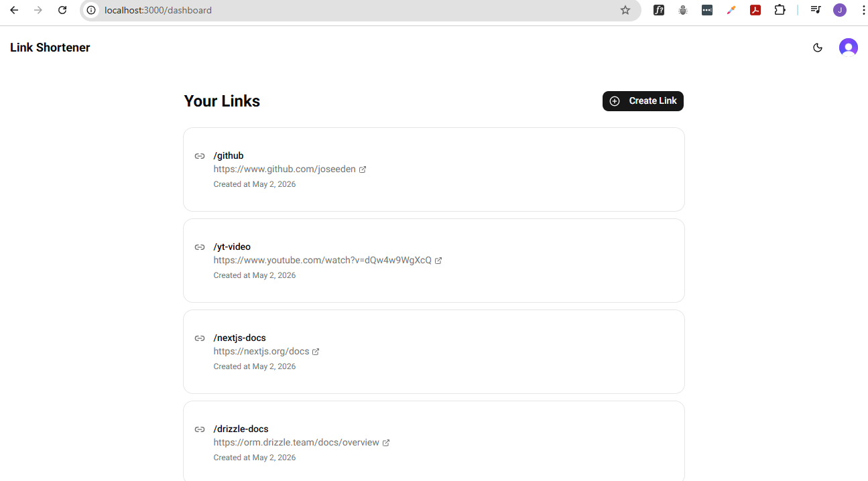Reload the page in the browser
This screenshot has width=868, height=481.
62,10
